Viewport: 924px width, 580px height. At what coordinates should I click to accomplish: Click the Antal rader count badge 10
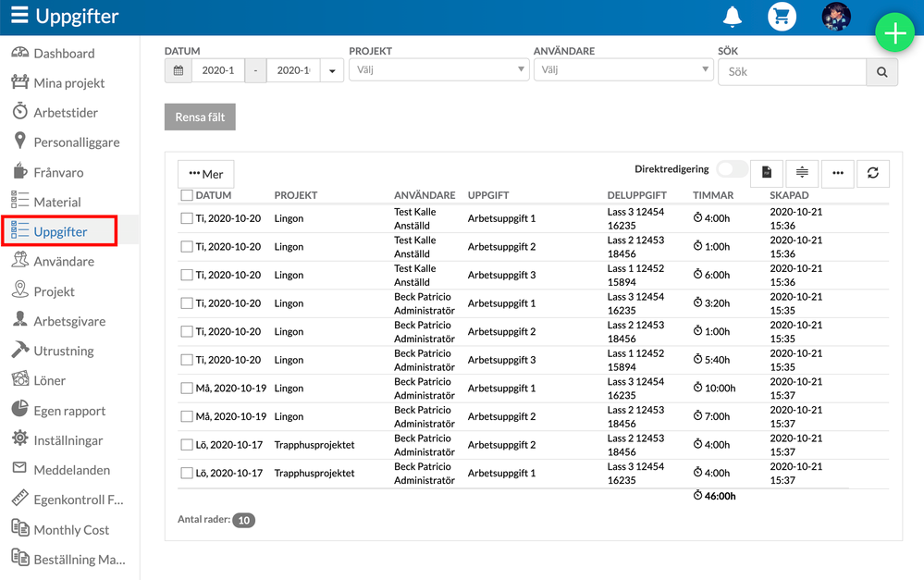pyautogui.click(x=244, y=520)
